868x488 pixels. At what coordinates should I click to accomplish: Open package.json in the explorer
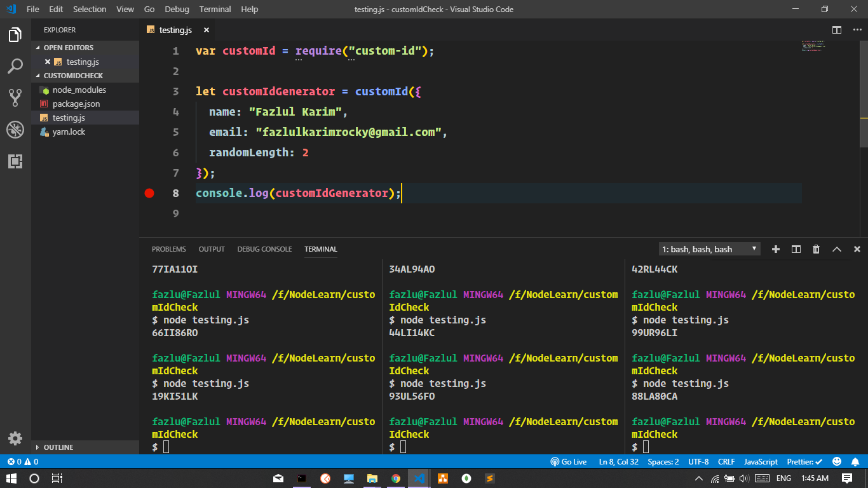[x=76, y=104]
